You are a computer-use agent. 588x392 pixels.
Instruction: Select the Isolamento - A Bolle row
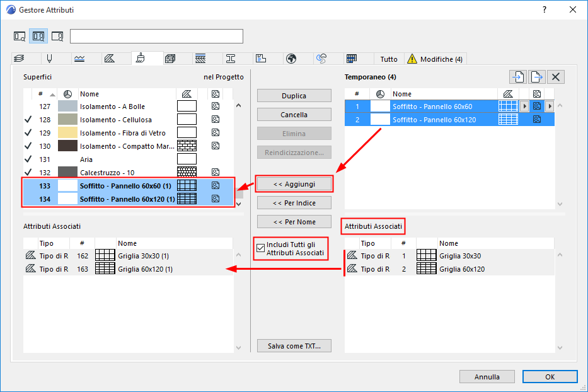[x=128, y=107]
